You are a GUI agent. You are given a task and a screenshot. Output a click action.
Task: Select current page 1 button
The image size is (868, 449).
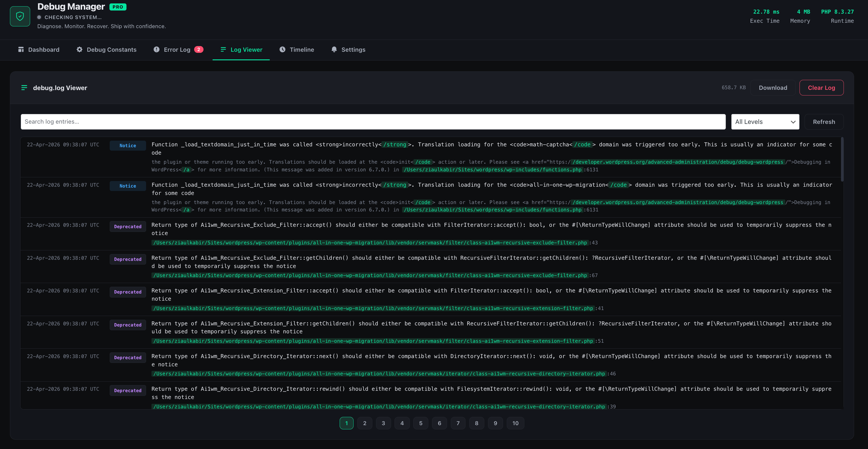(346, 423)
